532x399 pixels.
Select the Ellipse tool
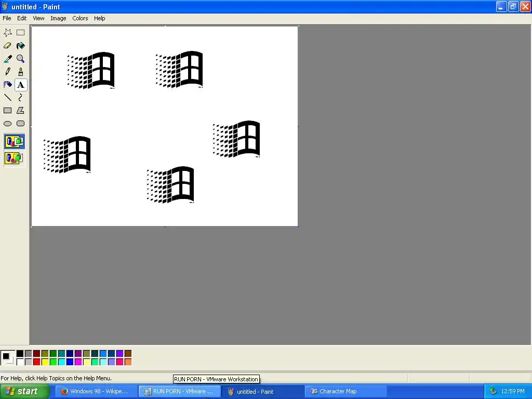click(7, 124)
